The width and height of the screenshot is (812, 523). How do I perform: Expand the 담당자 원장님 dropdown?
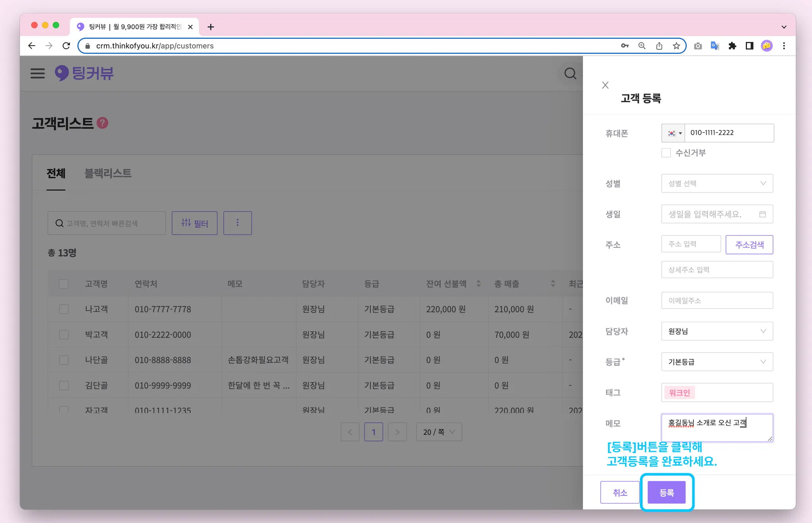point(717,331)
